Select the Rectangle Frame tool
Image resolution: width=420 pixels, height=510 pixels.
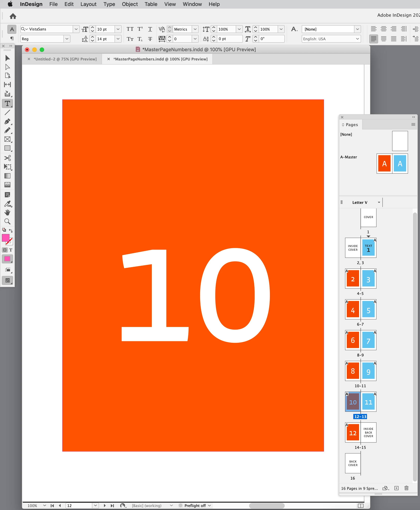[7, 139]
